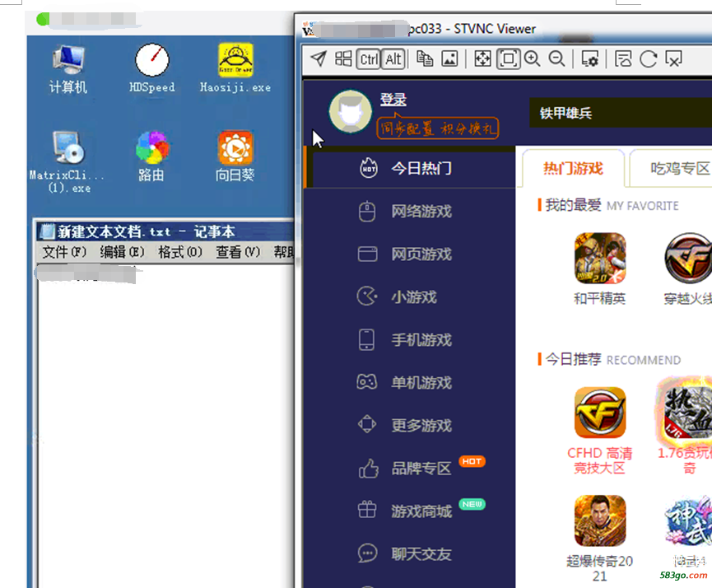Select 网络游戏 in the sidebar
The width and height of the screenshot is (712, 588).
(421, 212)
